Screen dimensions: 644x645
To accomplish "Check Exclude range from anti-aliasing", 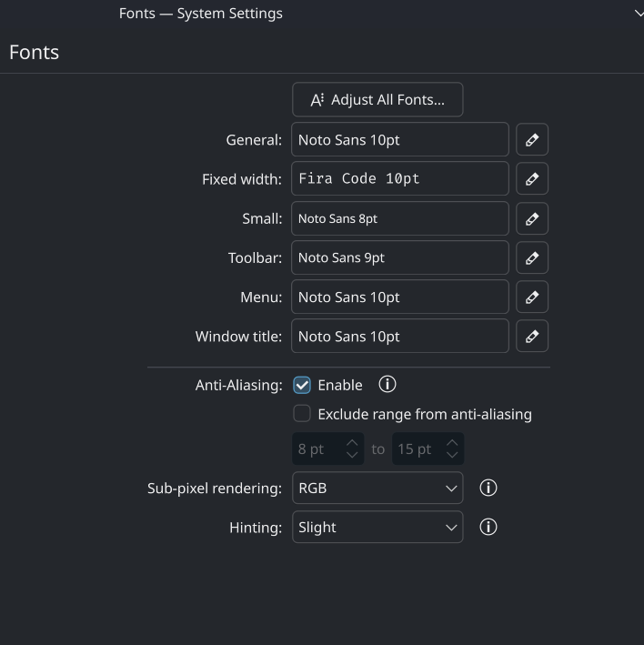I will pyautogui.click(x=302, y=414).
